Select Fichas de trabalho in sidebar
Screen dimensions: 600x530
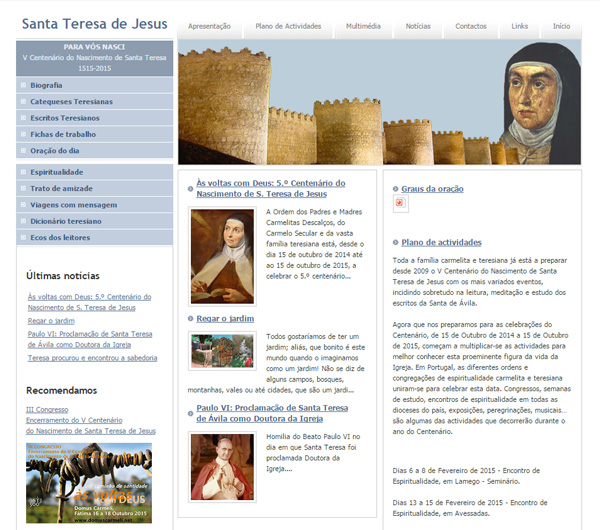(x=95, y=134)
